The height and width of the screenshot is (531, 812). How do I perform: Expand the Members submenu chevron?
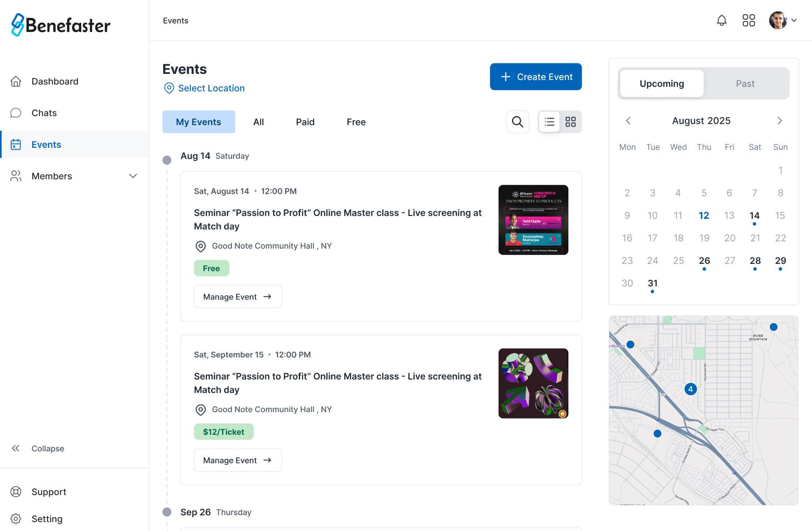click(x=133, y=176)
